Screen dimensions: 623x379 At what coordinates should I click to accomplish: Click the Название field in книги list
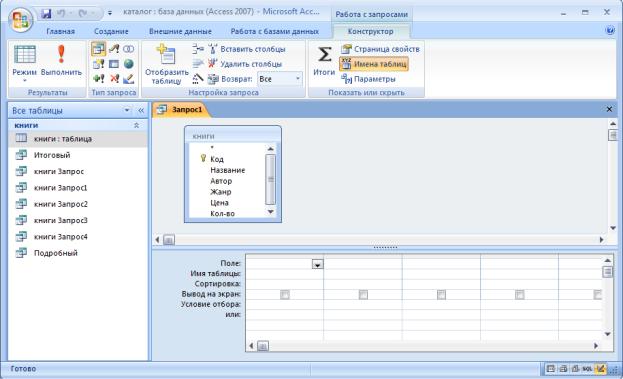(228, 170)
